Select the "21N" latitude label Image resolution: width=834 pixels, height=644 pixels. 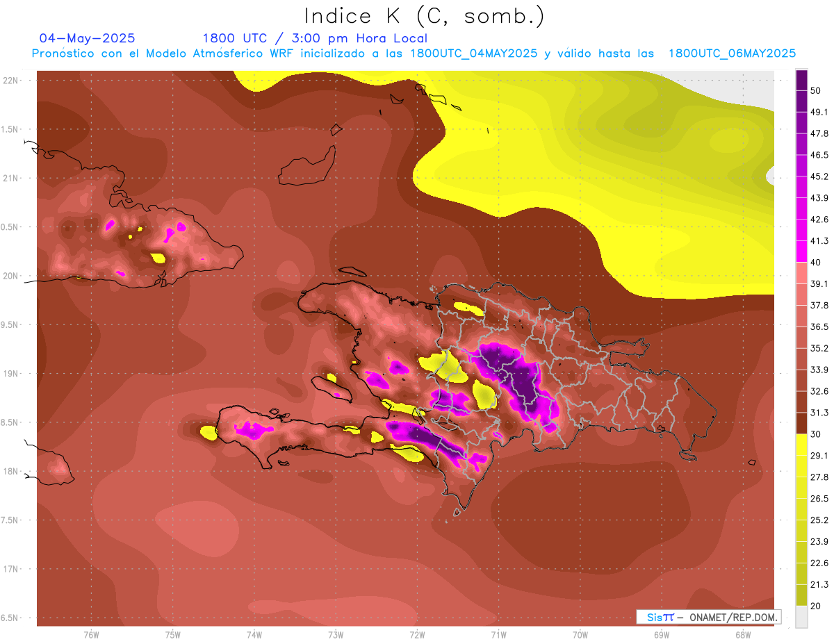[11, 178]
